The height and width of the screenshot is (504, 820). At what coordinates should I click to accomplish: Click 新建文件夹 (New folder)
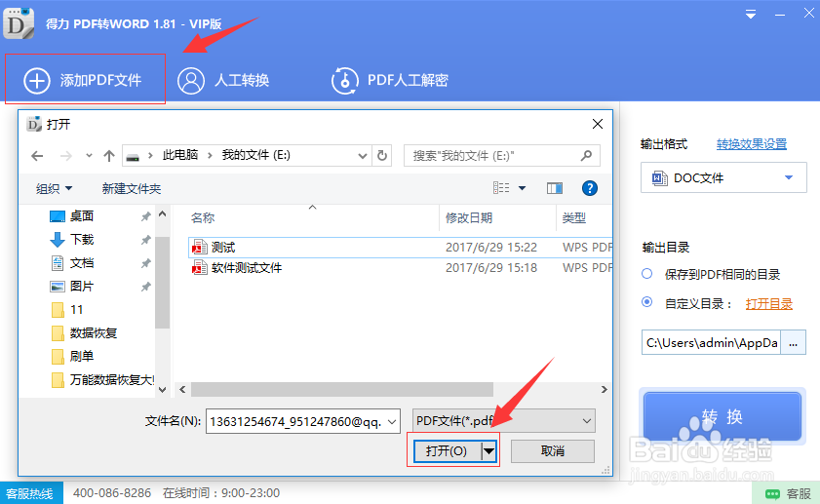(132, 189)
